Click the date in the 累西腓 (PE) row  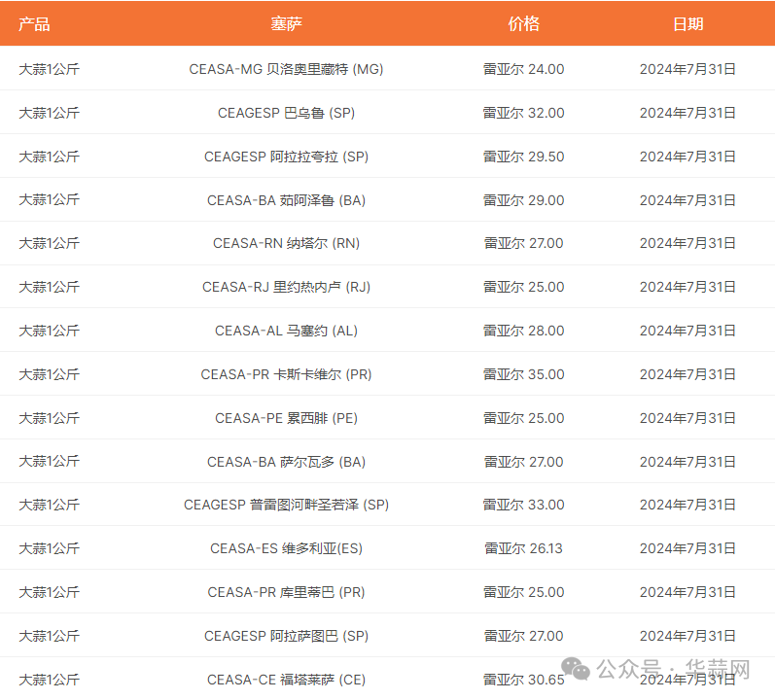(687, 418)
